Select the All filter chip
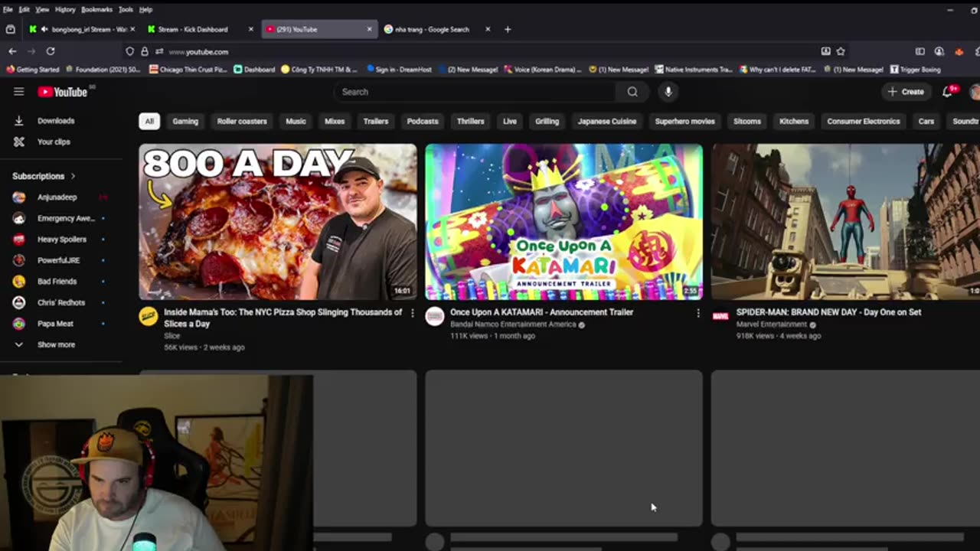 pyautogui.click(x=149, y=121)
